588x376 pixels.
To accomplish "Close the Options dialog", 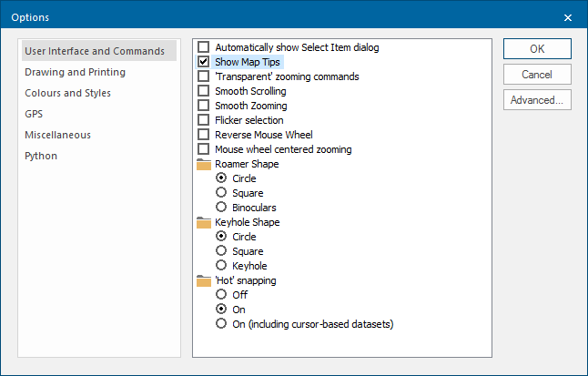I will [568, 17].
